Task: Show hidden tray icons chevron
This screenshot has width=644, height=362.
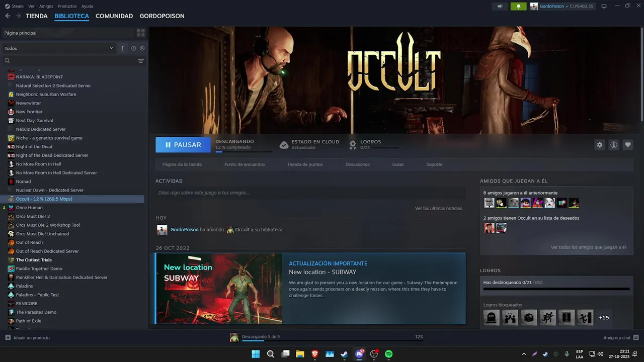Action: point(524,354)
